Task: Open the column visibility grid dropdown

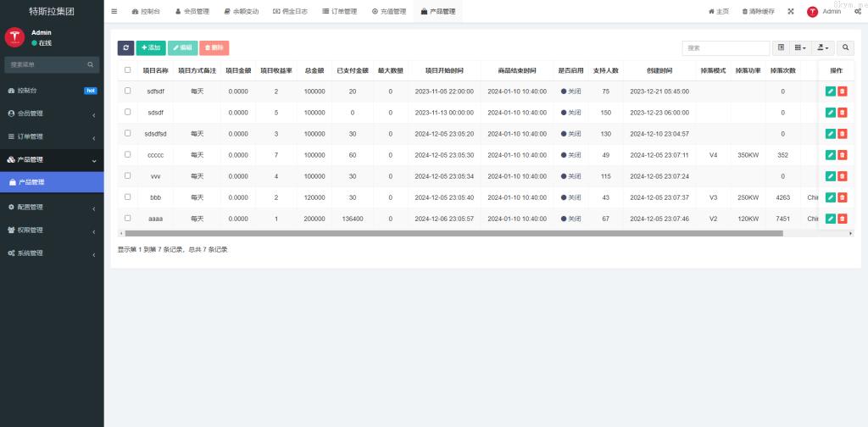Action: click(800, 48)
